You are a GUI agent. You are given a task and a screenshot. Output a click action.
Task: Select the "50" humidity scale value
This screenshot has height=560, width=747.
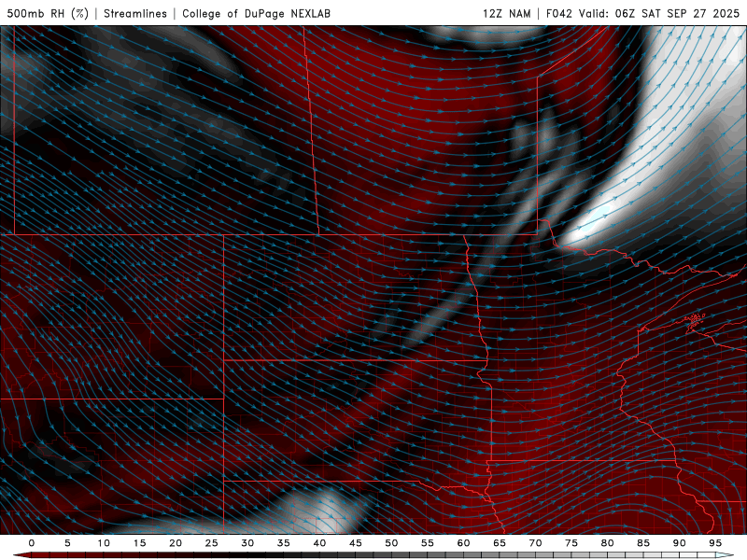click(391, 543)
